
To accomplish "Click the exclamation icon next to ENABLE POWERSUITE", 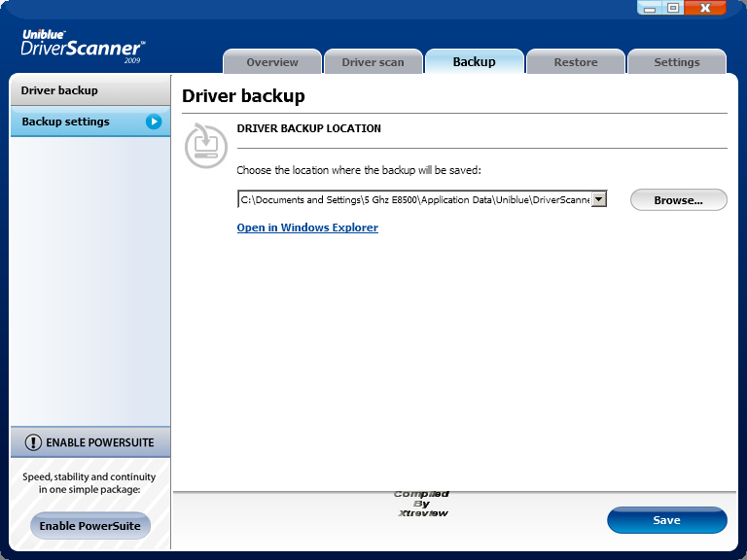I will click(x=33, y=442).
